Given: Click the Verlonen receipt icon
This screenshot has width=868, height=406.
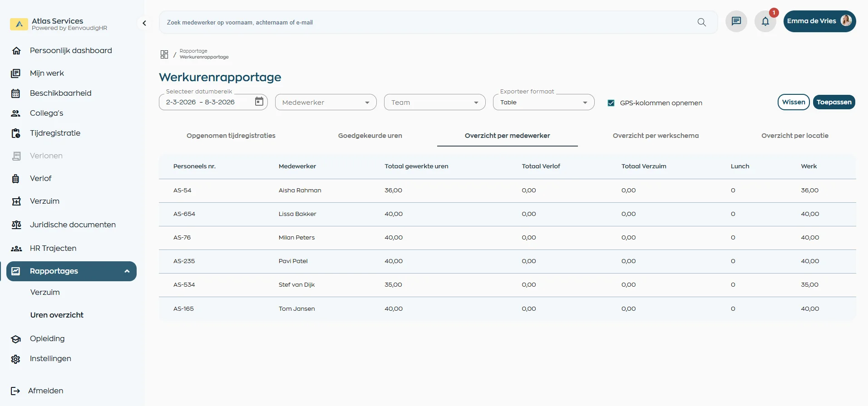Looking at the screenshot, I should click(x=16, y=156).
